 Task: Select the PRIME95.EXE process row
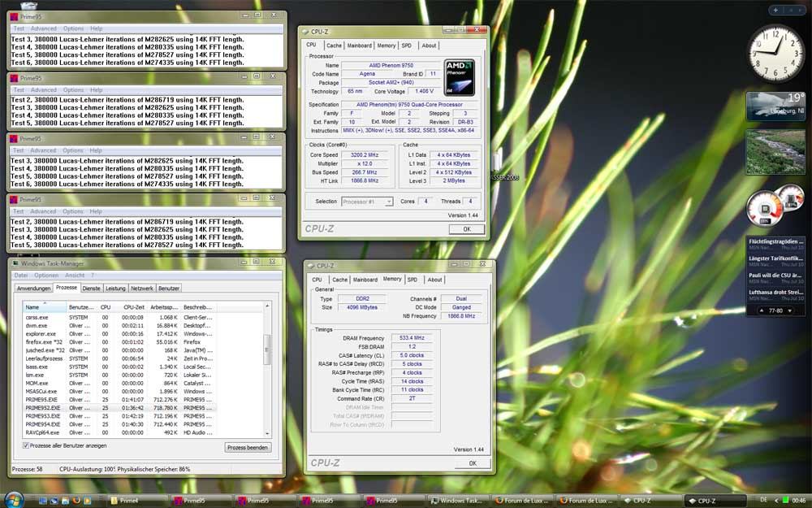119,400
